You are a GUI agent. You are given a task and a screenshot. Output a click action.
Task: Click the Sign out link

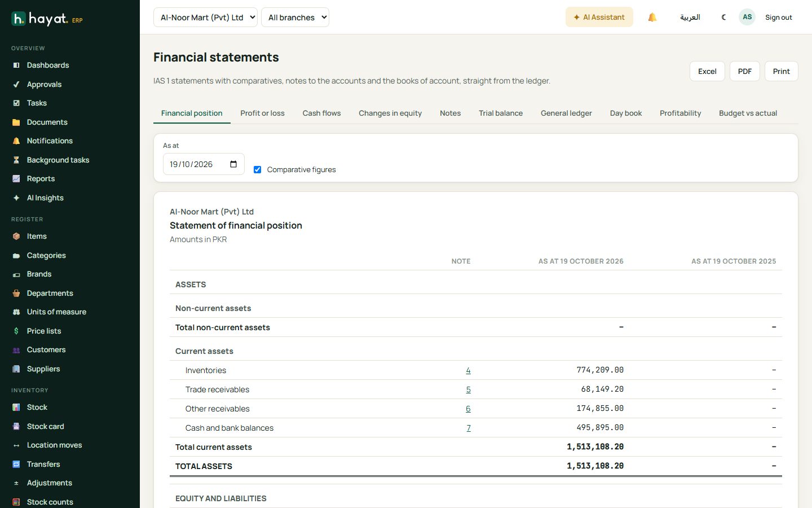coord(778,17)
